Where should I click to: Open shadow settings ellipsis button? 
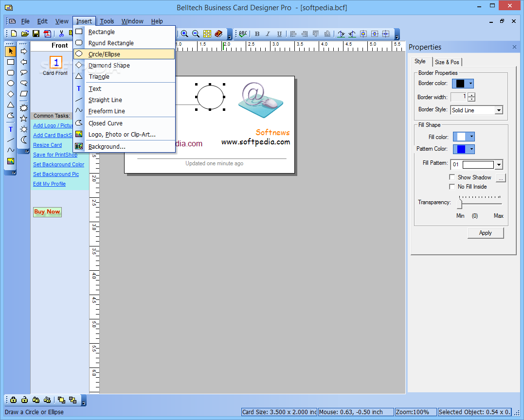[501, 178]
